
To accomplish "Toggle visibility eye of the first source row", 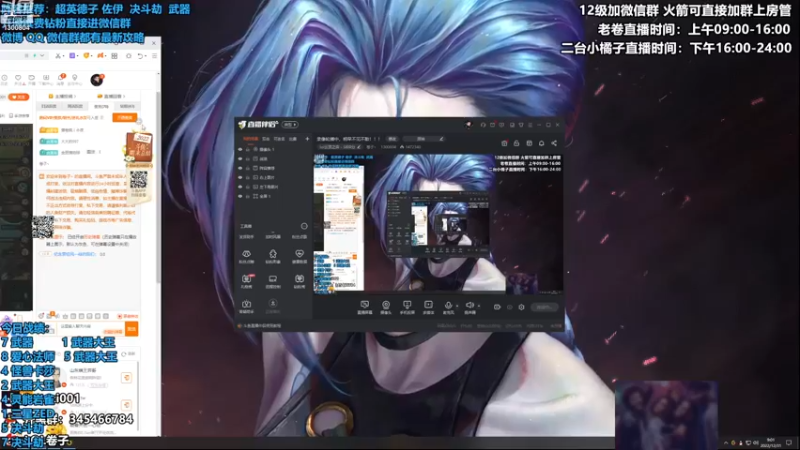I will pos(240,149).
